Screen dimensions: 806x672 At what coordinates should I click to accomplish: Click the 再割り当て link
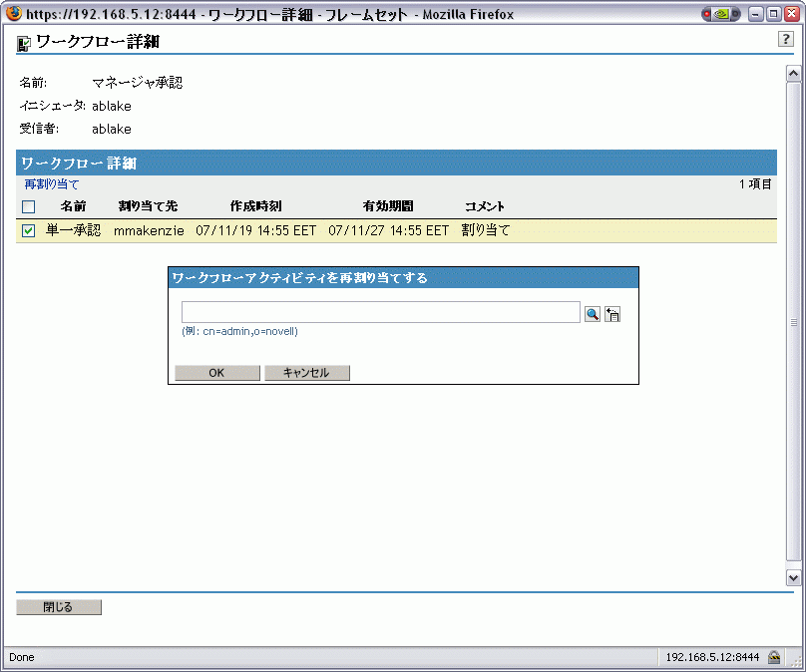point(52,183)
